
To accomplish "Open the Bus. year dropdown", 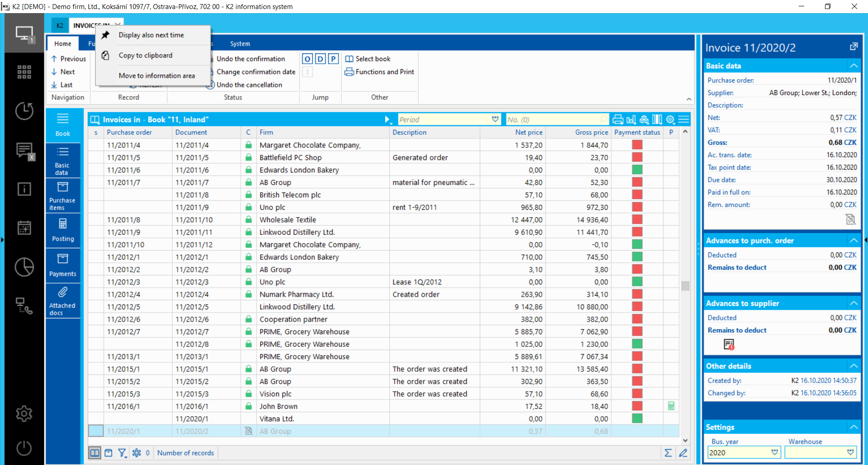I will (775, 452).
